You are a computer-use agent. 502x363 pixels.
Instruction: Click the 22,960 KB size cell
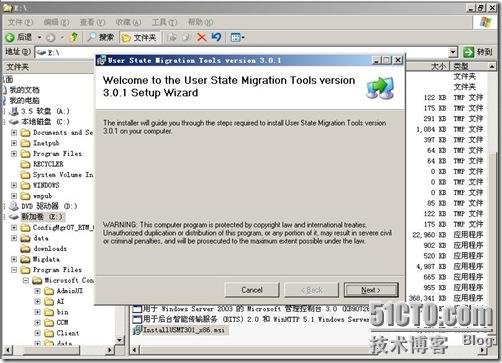click(x=429, y=235)
